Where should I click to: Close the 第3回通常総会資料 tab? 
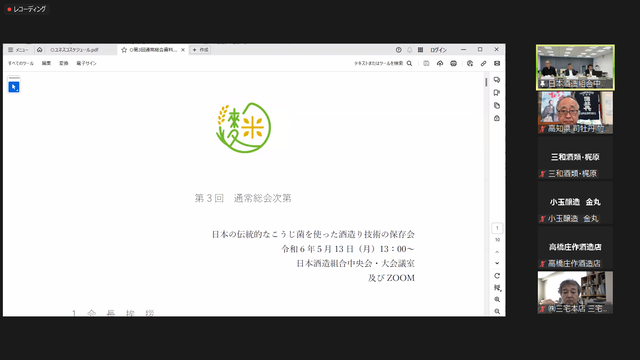point(183,50)
